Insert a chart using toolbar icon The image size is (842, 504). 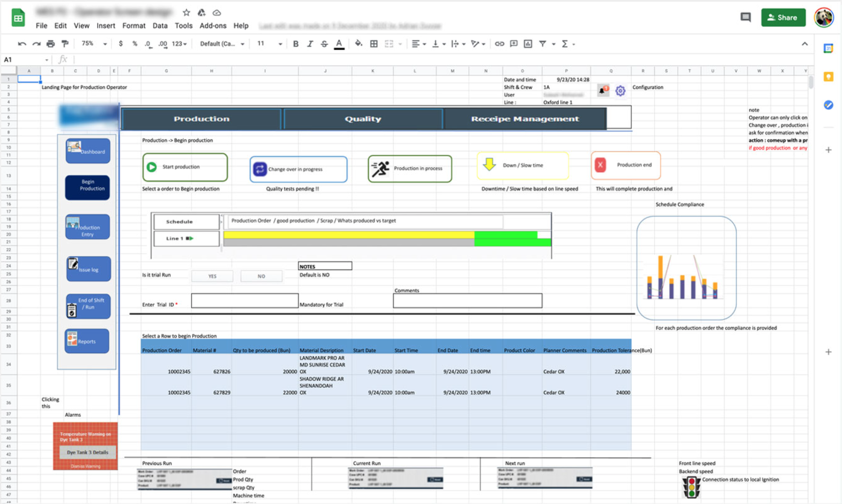click(x=528, y=44)
